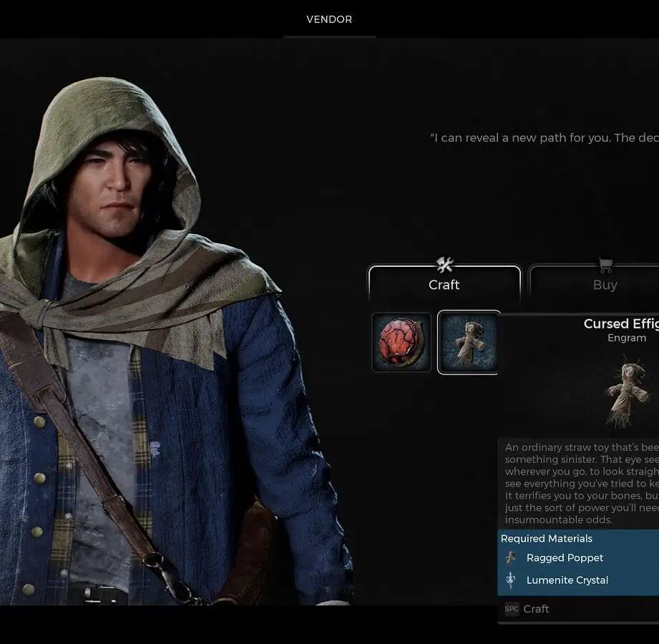Select the red heart relic item slot

point(401,342)
